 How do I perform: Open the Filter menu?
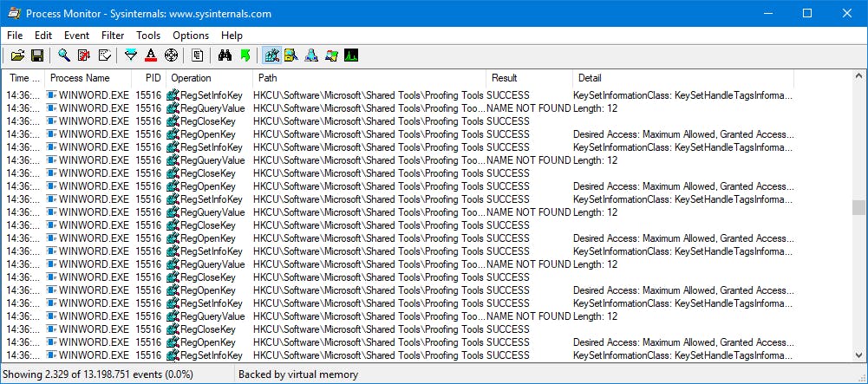pos(113,36)
